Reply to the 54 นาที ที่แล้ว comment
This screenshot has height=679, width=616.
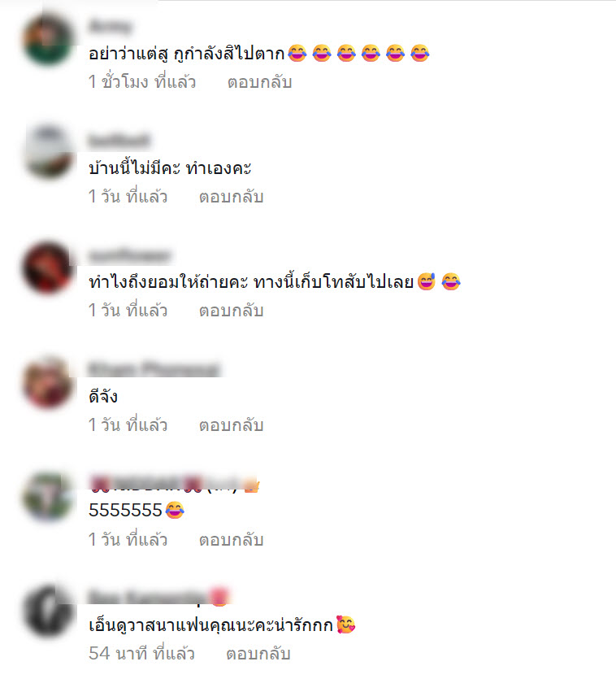click(258, 654)
